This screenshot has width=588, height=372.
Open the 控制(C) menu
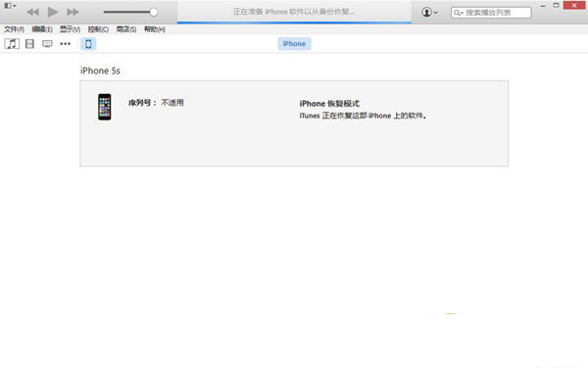pos(98,29)
